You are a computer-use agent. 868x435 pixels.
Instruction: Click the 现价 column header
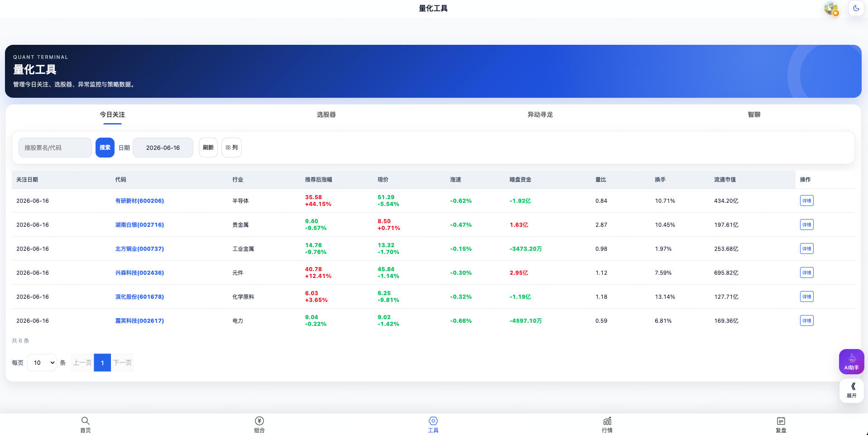coord(383,180)
